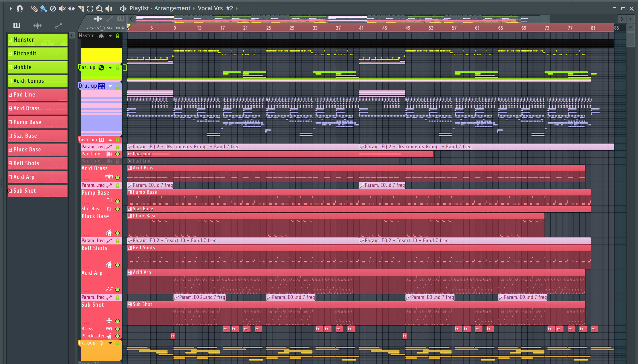This screenshot has height=364, width=638.
Task: Activate the Delete tool
Action: (x=53, y=9)
